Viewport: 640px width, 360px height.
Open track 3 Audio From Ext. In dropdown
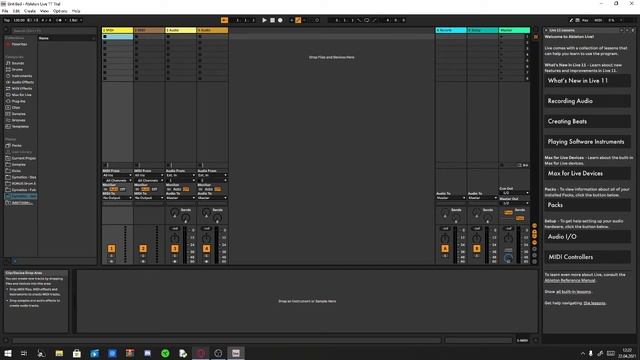[180, 176]
